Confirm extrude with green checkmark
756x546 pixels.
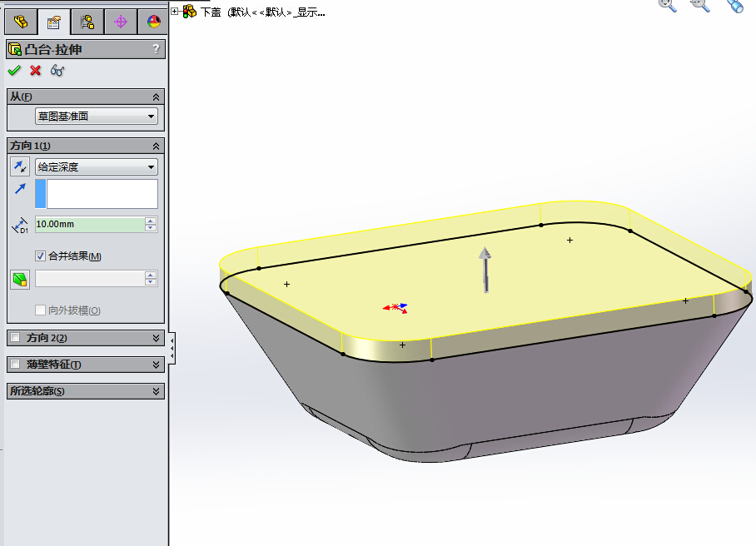coord(14,71)
